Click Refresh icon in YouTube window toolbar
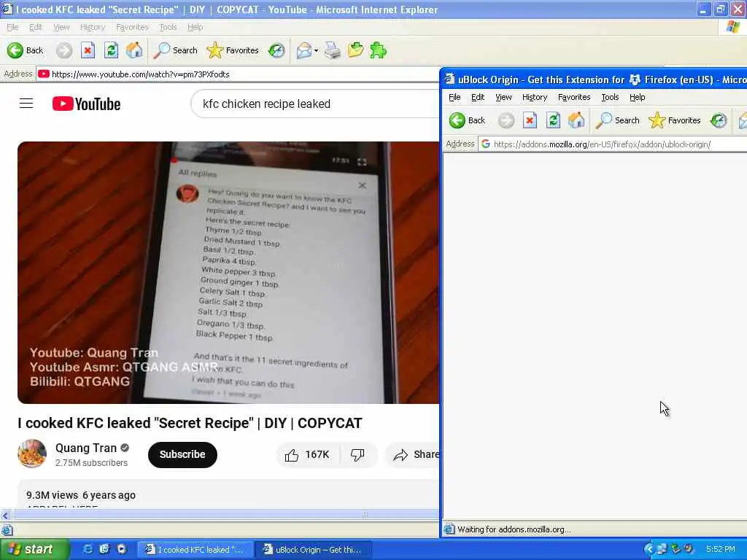 (111, 50)
